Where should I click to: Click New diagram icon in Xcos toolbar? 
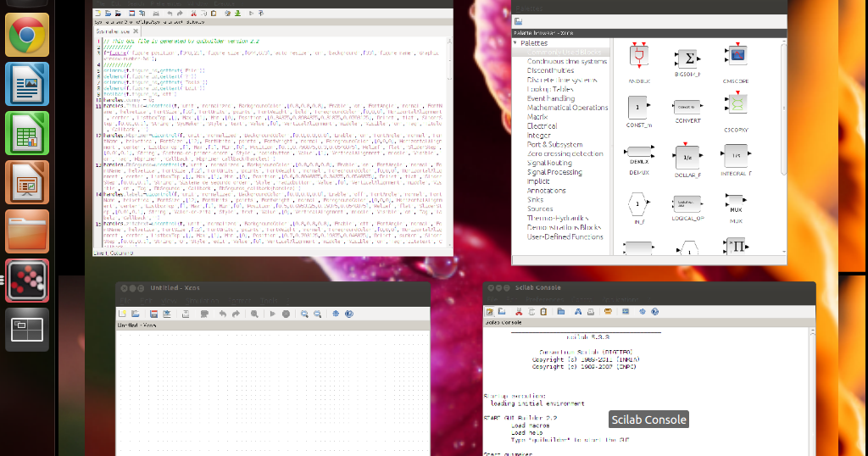coord(122,314)
